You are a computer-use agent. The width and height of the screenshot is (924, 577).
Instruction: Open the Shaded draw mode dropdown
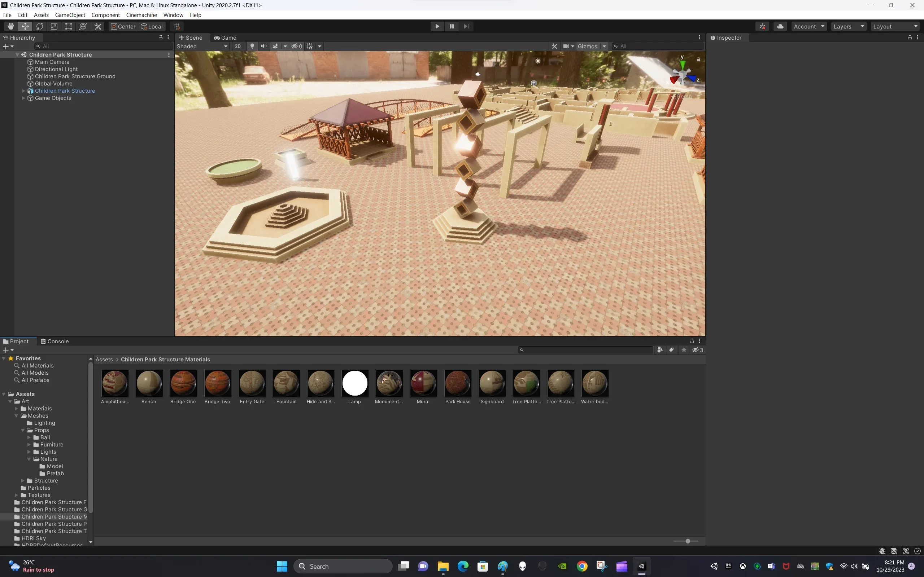202,46
